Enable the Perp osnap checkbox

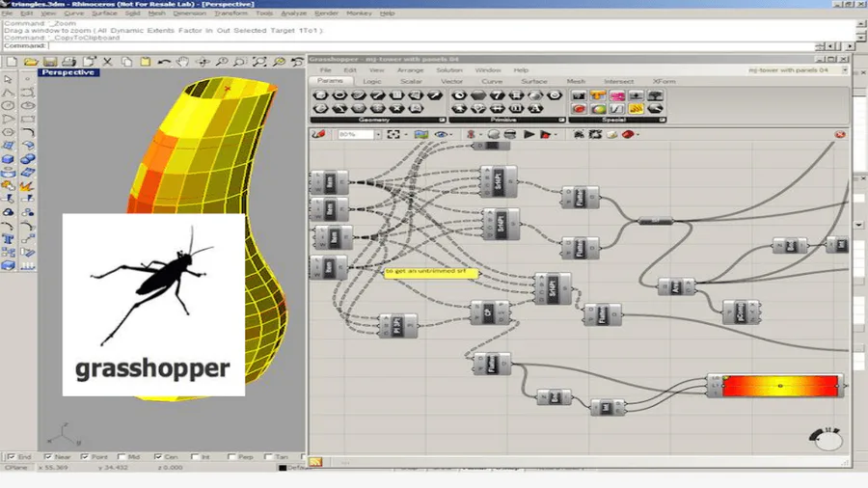coord(231,457)
